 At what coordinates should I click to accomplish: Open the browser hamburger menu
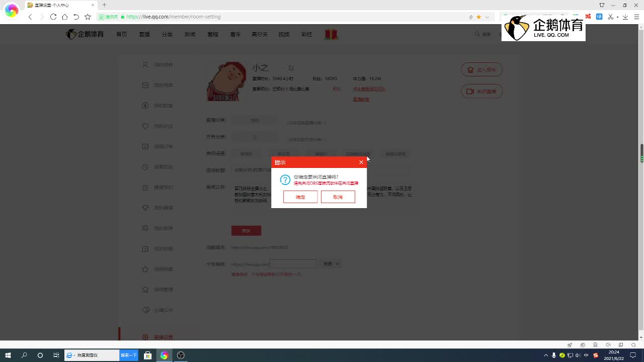click(x=636, y=17)
